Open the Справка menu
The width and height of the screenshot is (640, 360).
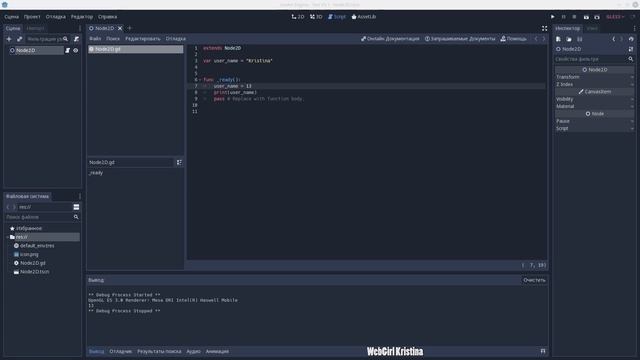[107, 17]
